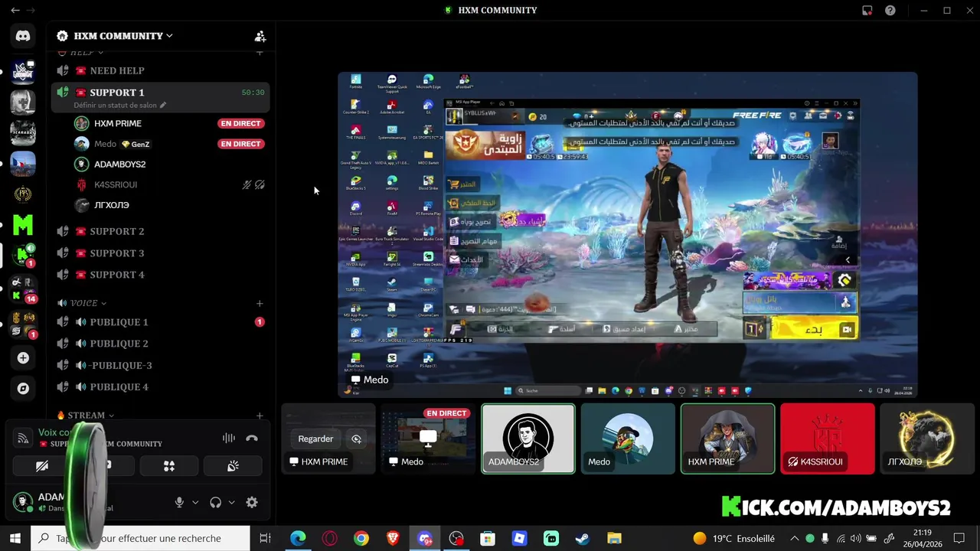This screenshot has width=980, height=551.
Task: Click the Add a Server plus icon
Action: tap(23, 358)
